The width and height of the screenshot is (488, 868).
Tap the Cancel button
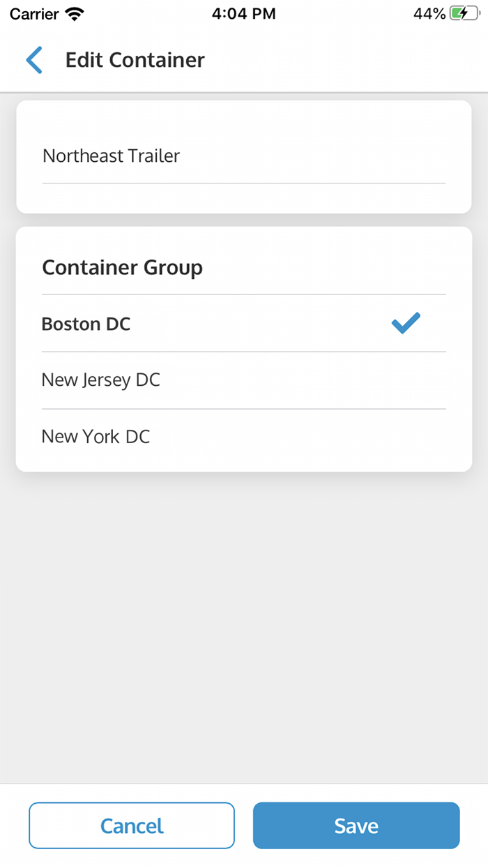point(132,825)
